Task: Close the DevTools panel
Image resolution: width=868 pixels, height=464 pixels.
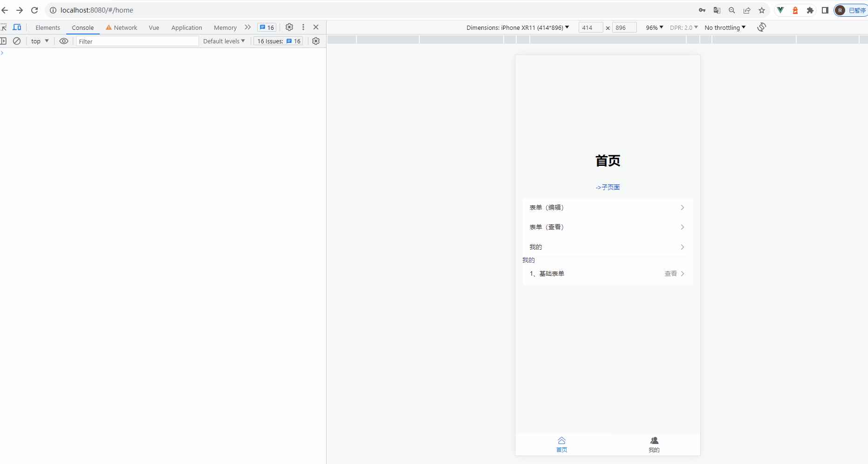Action: point(316,27)
